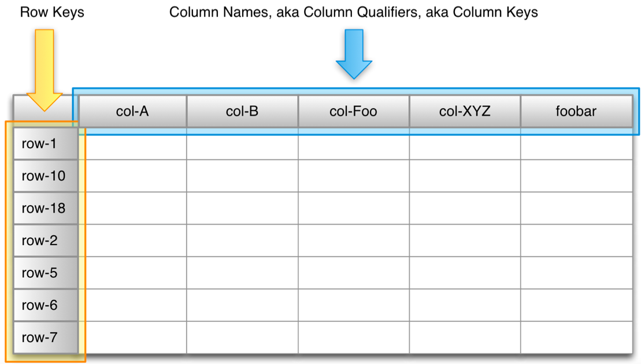Image resolution: width=641 pixels, height=364 pixels.
Task: Click the foobar column header
Action: [x=576, y=111]
